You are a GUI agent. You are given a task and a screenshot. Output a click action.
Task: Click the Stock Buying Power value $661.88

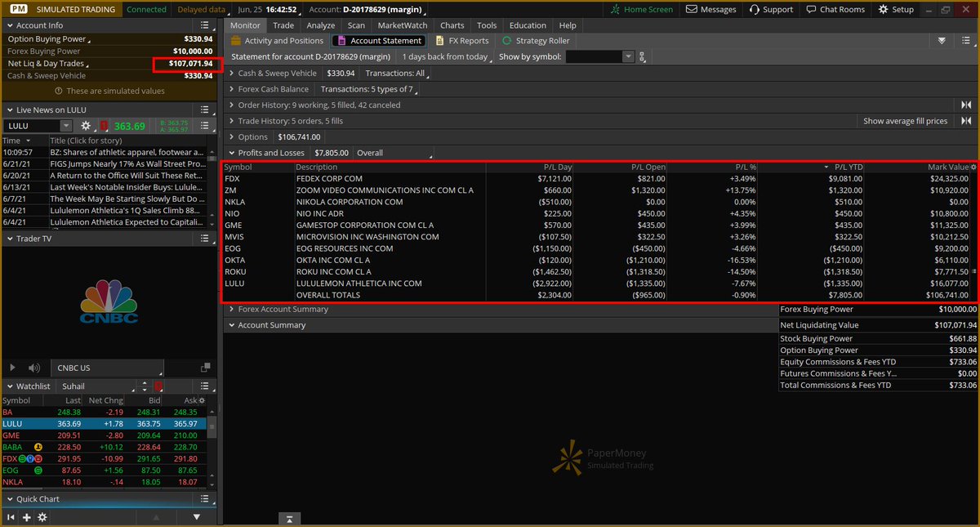coord(963,338)
